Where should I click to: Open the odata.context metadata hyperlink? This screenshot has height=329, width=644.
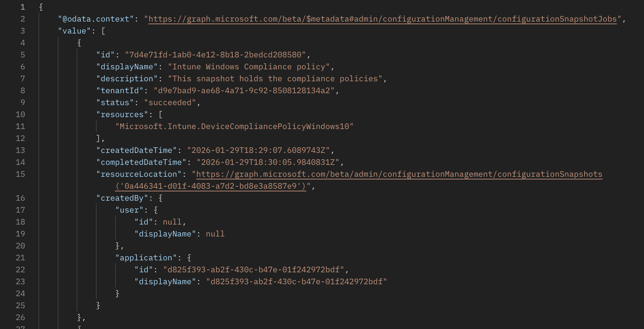[x=382, y=19]
